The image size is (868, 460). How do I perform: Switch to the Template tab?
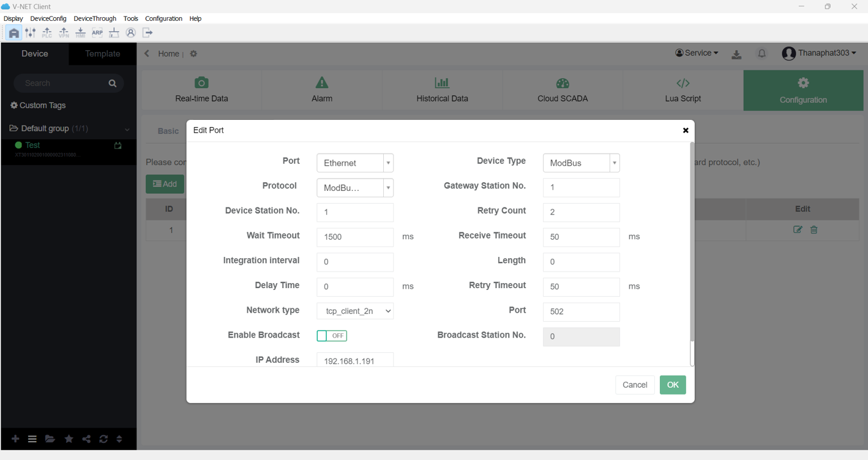point(102,54)
